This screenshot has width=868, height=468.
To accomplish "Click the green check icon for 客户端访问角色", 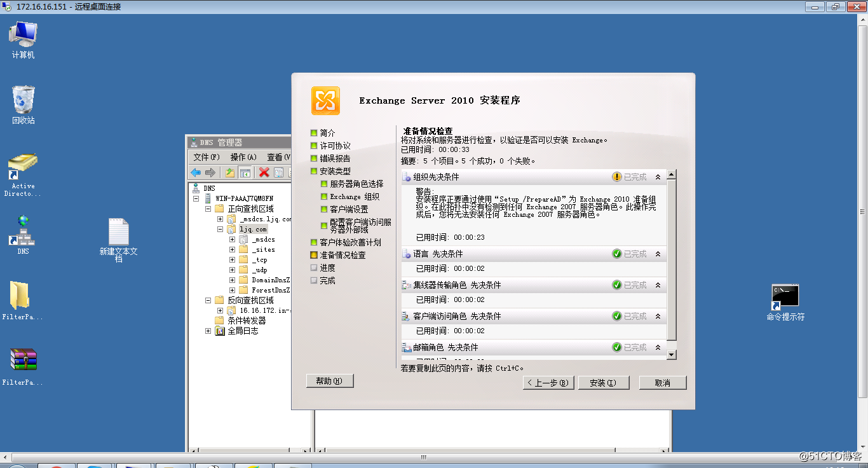I will (616, 316).
